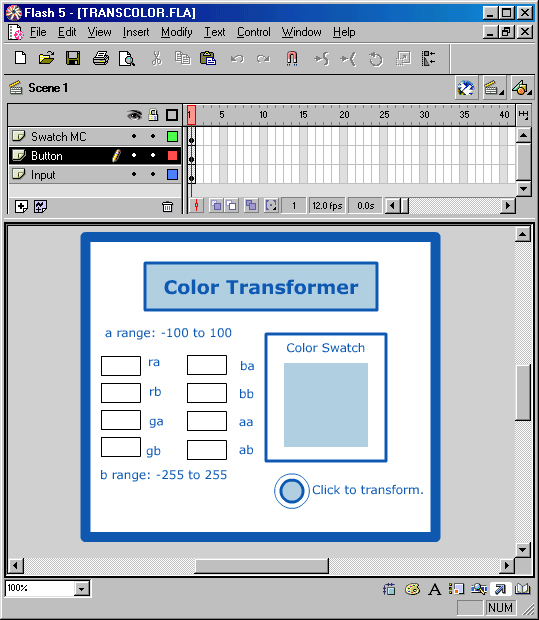Open the zoom percentage dropdown
This screenshot has width=539, height=620.
coord(81,589)
